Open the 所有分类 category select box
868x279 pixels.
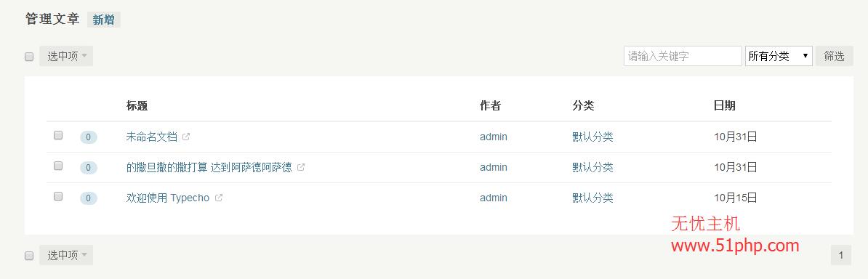pyautogui.click(x=779, y=56)
